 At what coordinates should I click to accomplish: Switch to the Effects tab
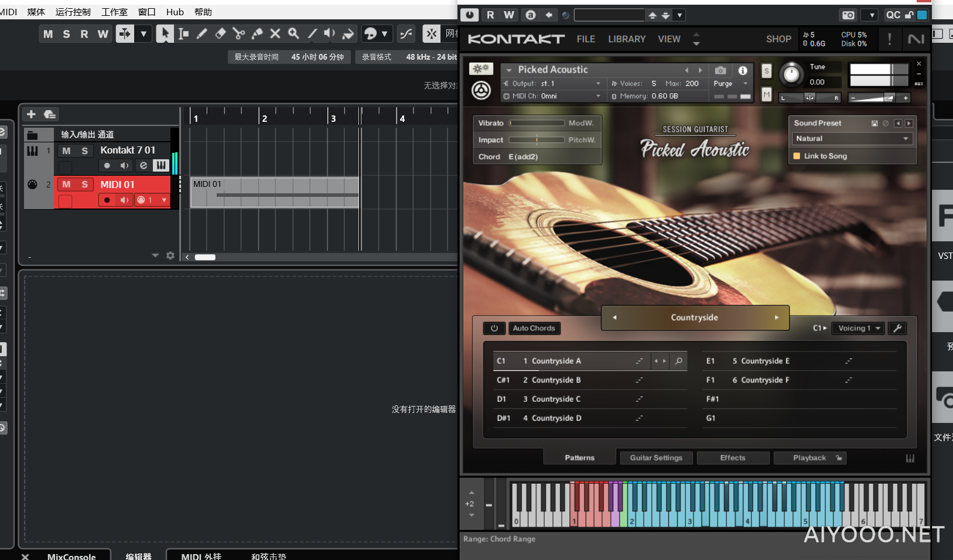click(x=733, y=458)
